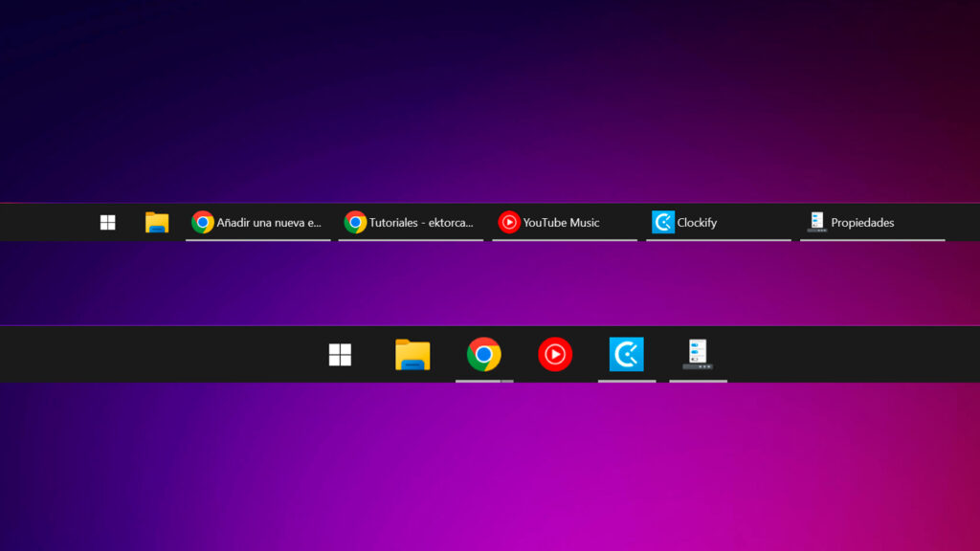Click Chrome icon beside 'Tutoriales - ektorca...'

click(x=355, y=222)
